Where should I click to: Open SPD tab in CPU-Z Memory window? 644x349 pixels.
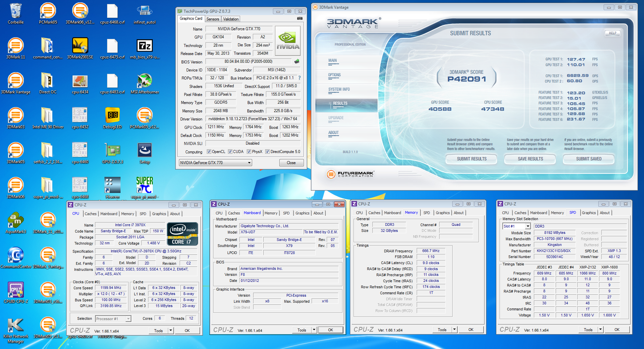pos(426,213)
